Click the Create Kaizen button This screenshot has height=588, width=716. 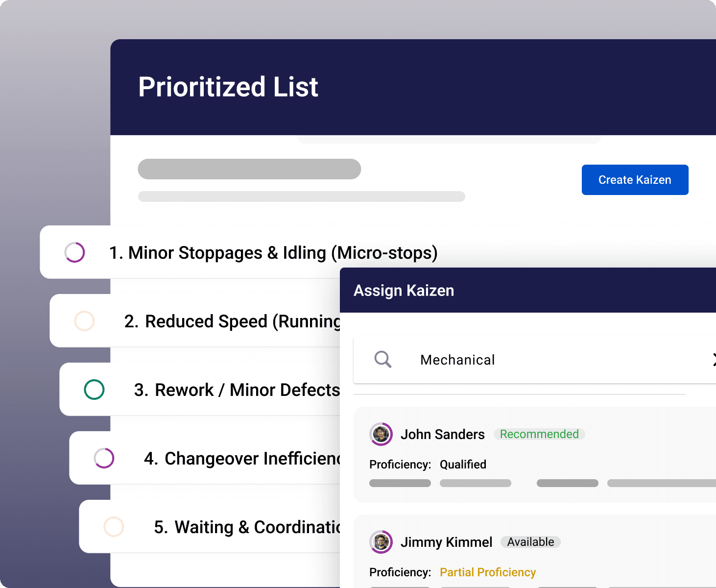(x=635, y=180)
